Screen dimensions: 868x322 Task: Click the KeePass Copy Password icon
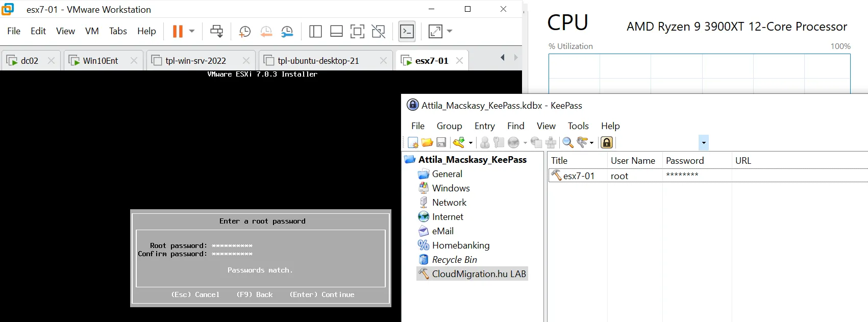(x=499, y=142)
